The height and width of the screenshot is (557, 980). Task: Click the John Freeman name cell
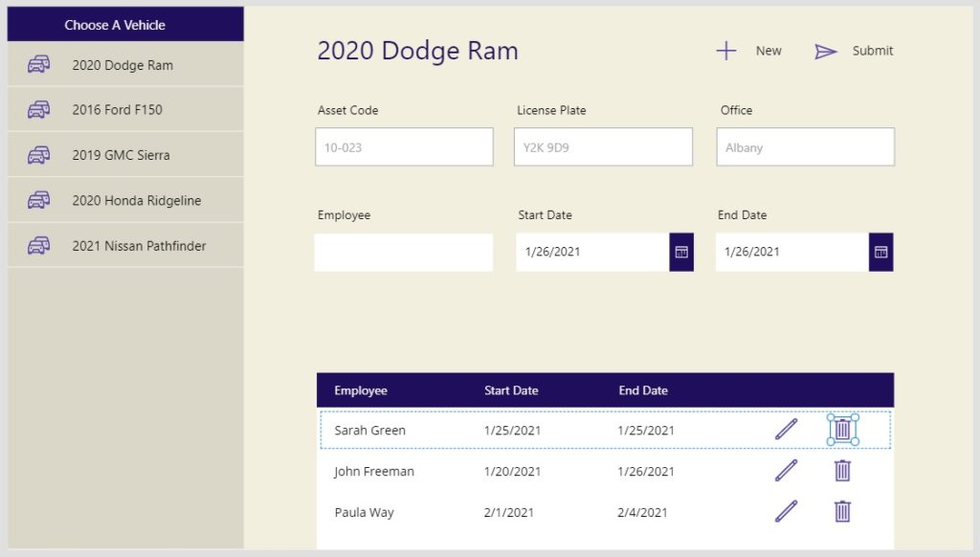coord(374,472)
